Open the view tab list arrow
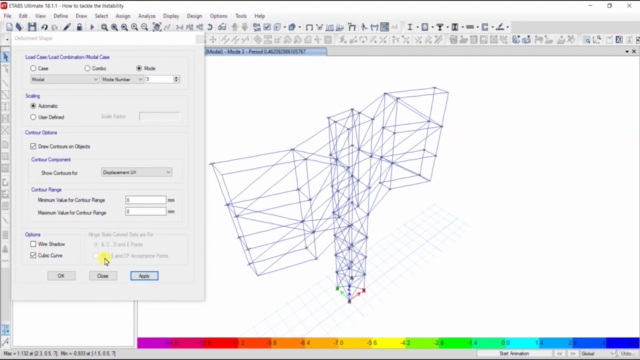 [627, 51]
